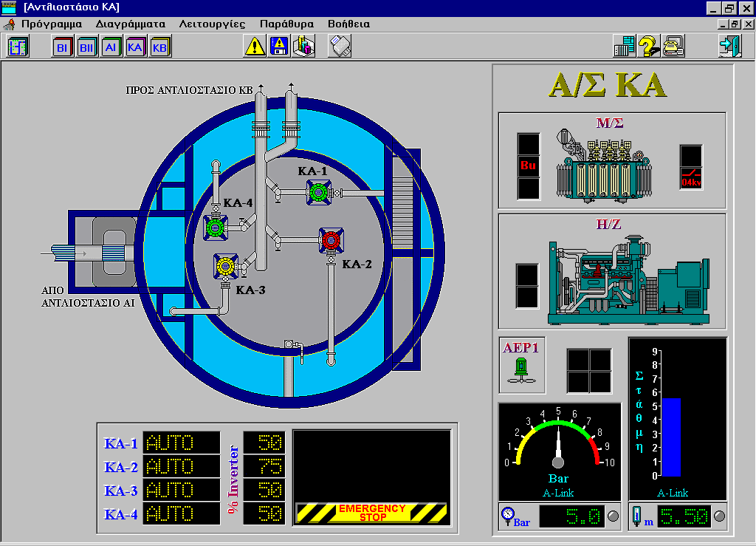The height and width of the screenshot is (546, 756).
Task: Open the 3D chart toolbar icon
Action: [x=303, y=47]
